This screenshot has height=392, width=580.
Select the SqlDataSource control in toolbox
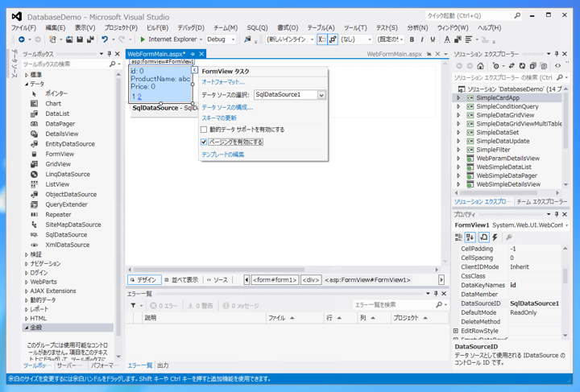66,234
